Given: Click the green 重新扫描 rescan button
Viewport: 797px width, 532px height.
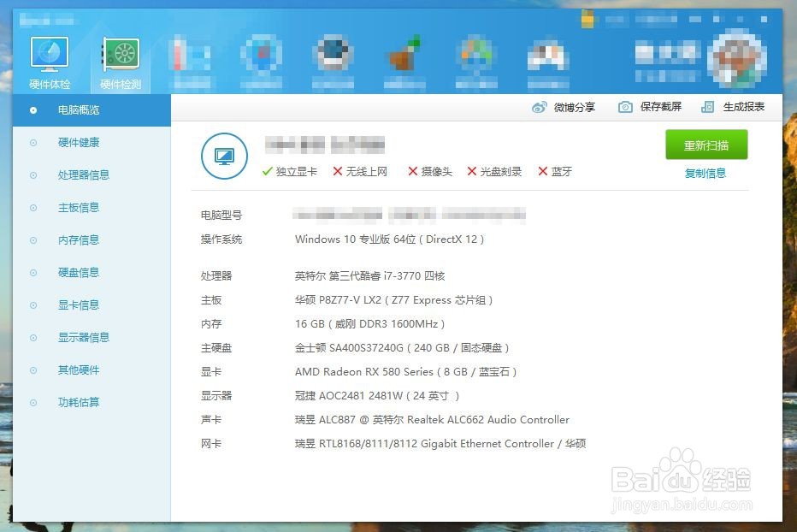Looking at the screenshot, I should coord(706,145).
